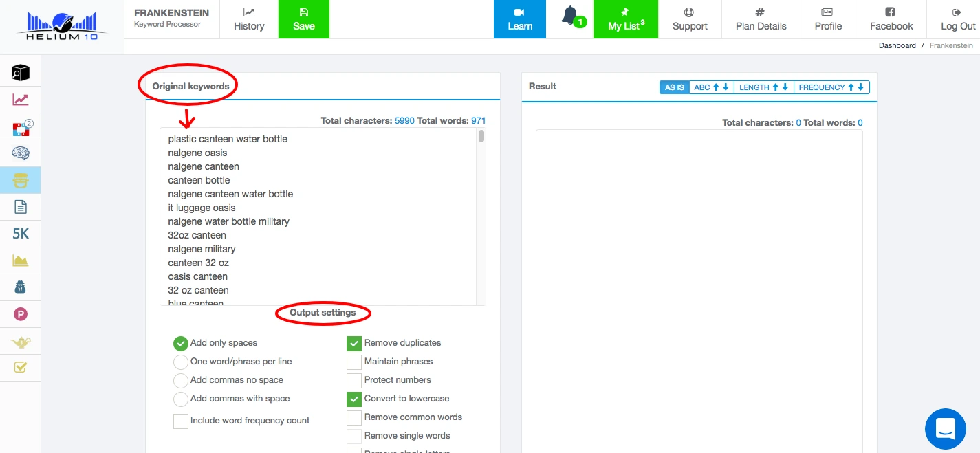Screen dimensions: 980x453
Task: Sort result by FREQUENCY
Action: point(831,87)
